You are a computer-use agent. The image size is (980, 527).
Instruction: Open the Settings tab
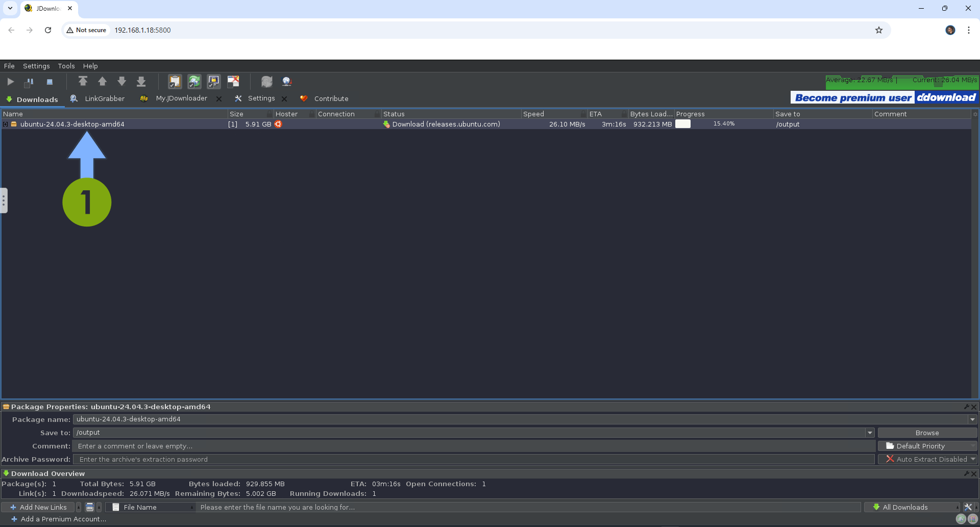[x=255, y=98]
